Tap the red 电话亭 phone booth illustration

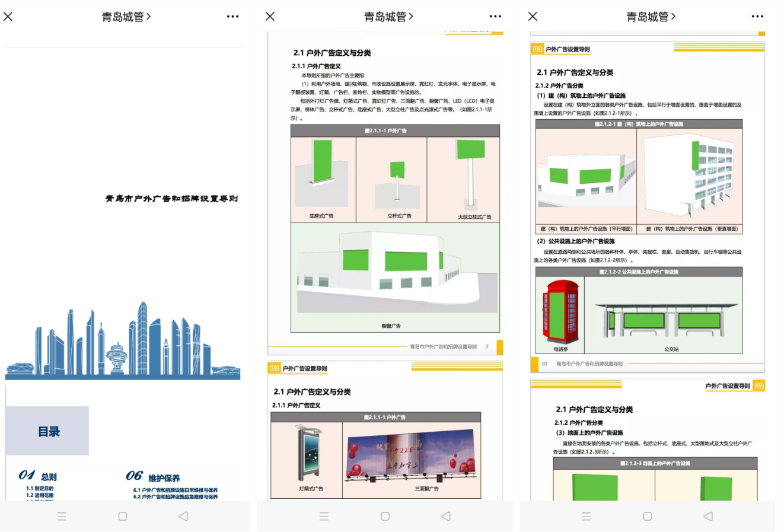tap(560, 312)
